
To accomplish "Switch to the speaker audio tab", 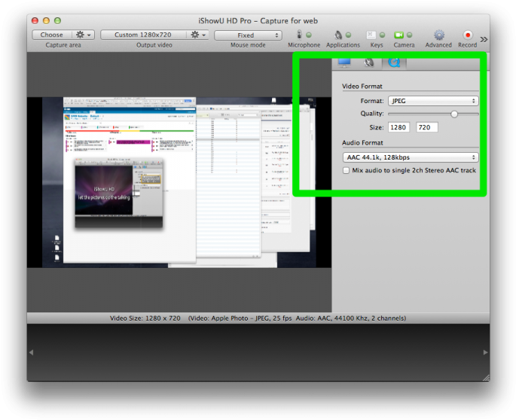I will coord(368,62).
